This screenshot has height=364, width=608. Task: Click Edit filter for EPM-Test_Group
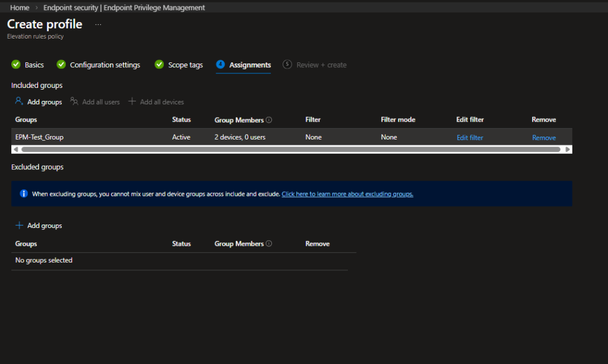point(470,138)
